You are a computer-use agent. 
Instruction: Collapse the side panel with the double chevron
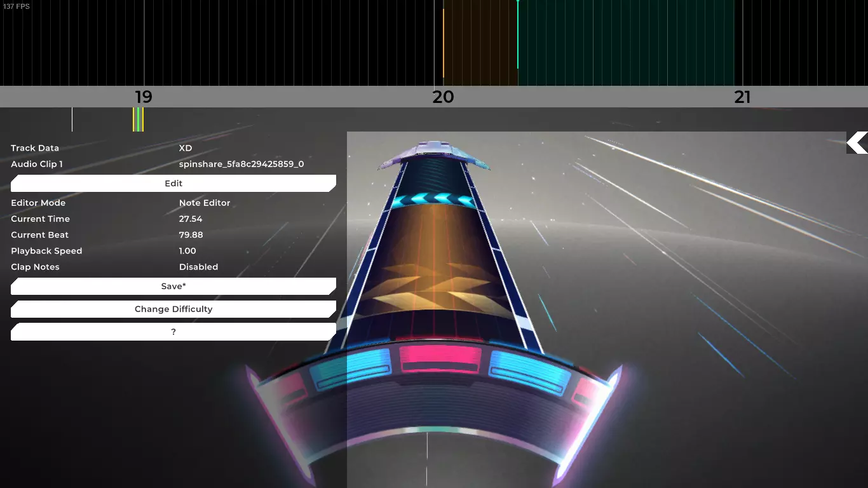click(x=857, y=143)
